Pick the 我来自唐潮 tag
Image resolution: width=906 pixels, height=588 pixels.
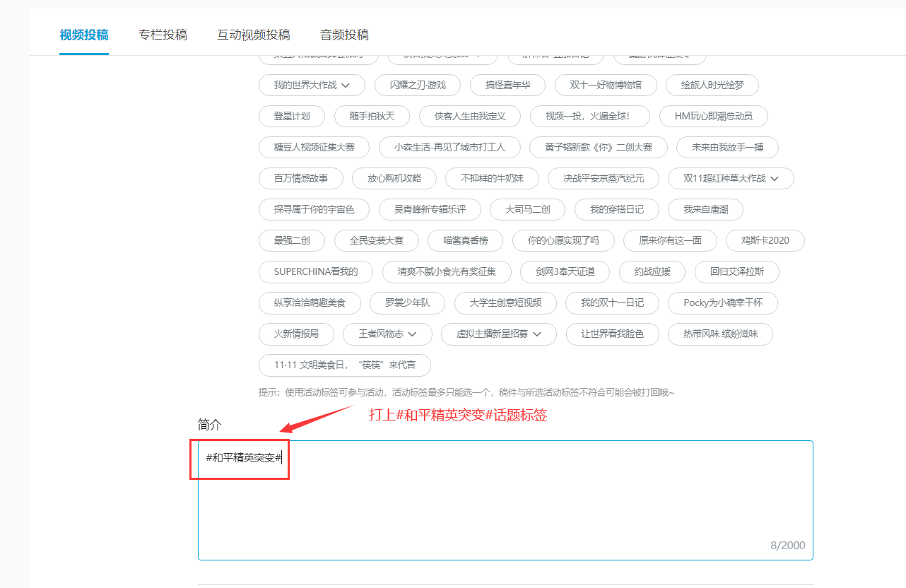point(705,209)
